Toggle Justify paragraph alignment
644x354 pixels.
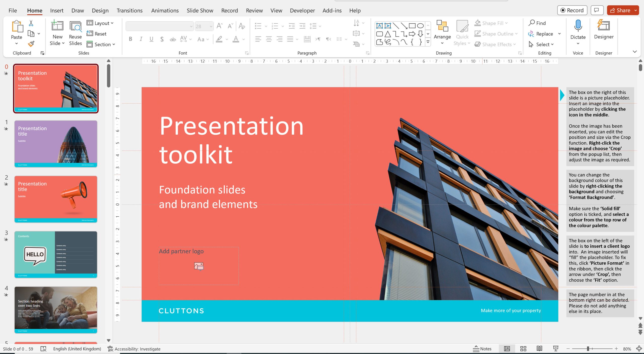click(290, 39)
